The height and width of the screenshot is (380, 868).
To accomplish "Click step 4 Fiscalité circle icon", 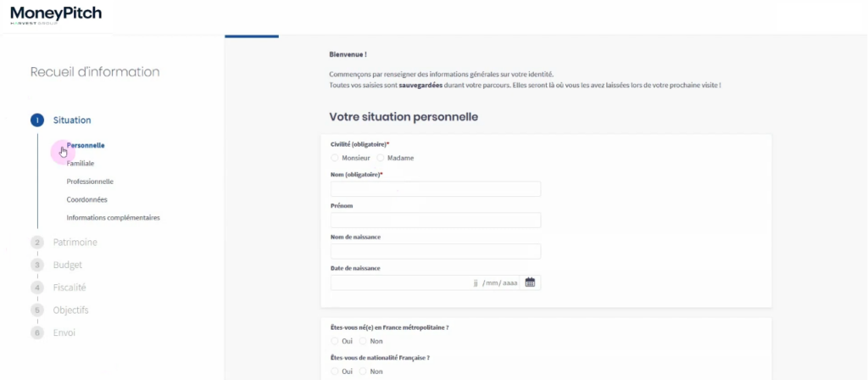I will point(37,288).
